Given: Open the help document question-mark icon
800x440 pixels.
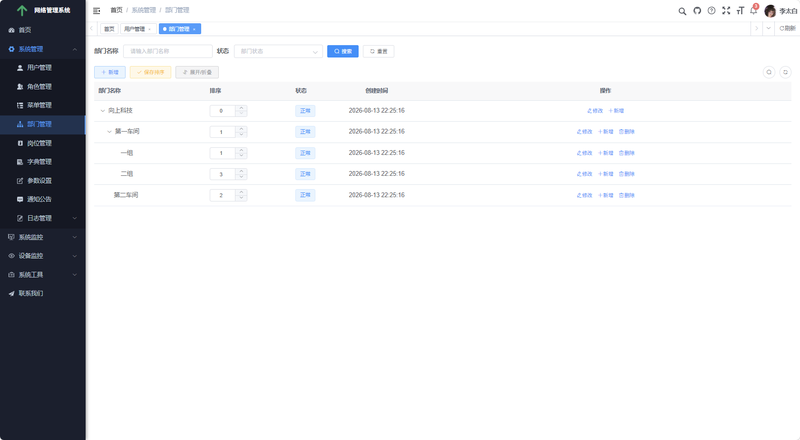Looking at the screenshot, I should 711,11.
